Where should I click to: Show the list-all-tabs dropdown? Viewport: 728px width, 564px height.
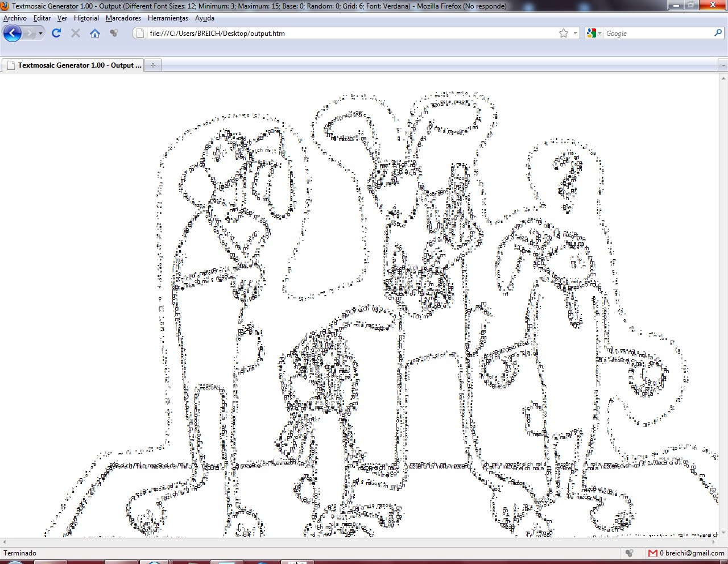[x=723, y=65]
